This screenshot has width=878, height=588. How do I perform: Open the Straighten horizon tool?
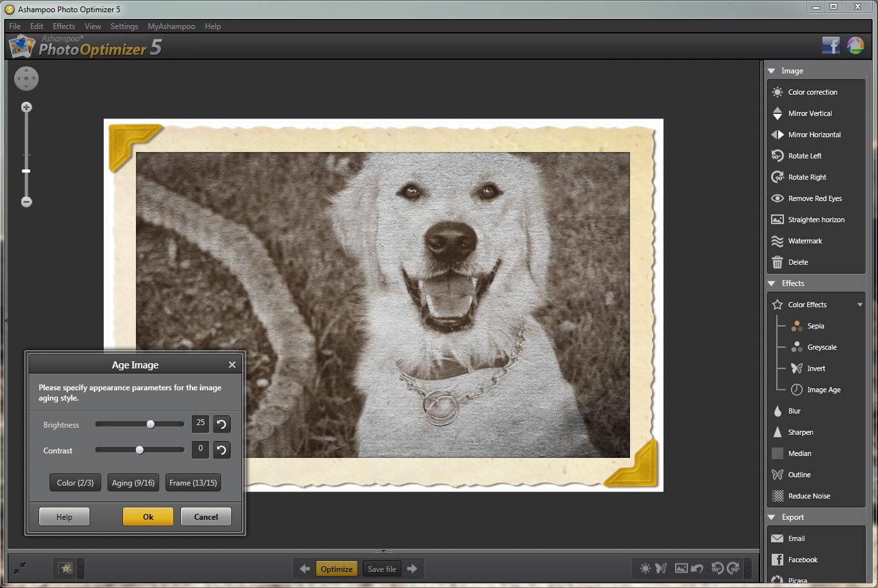pyautogui.click(x=816, y=220)
